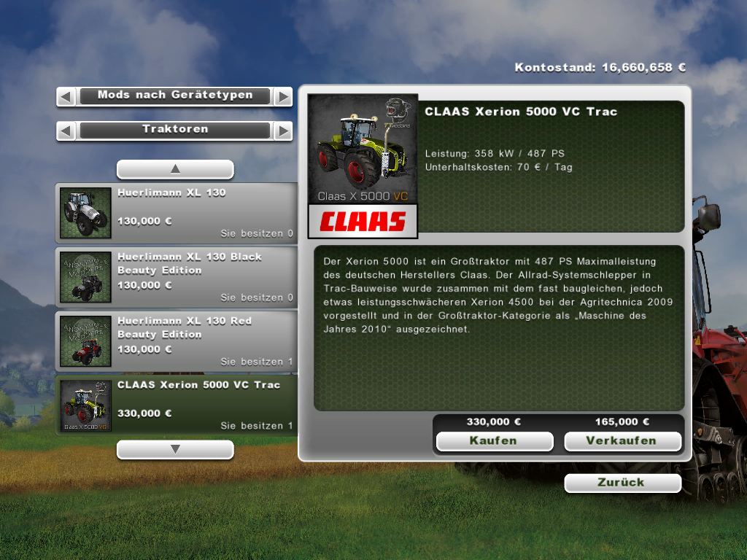Screen dimensions: 747x560
Task: Click left arrow beside Mods nach Gerätetypen
Action: (x=66, y=97)
